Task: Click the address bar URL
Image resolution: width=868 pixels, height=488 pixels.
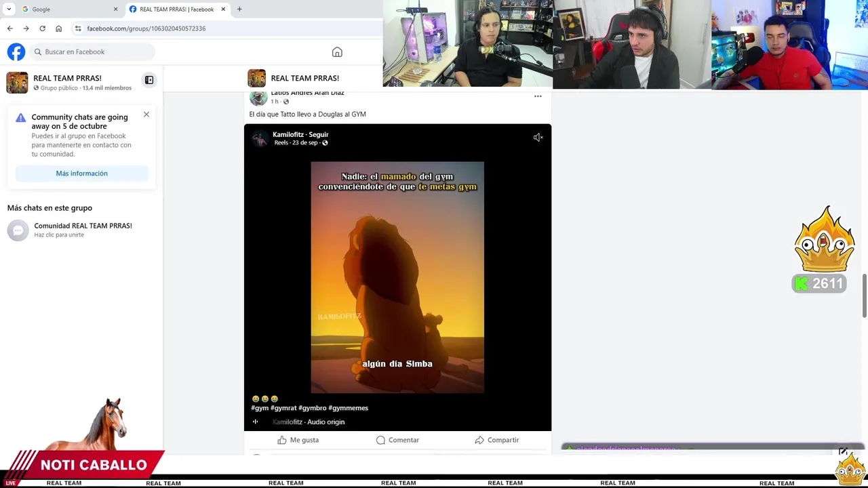Action: [146, 28]
